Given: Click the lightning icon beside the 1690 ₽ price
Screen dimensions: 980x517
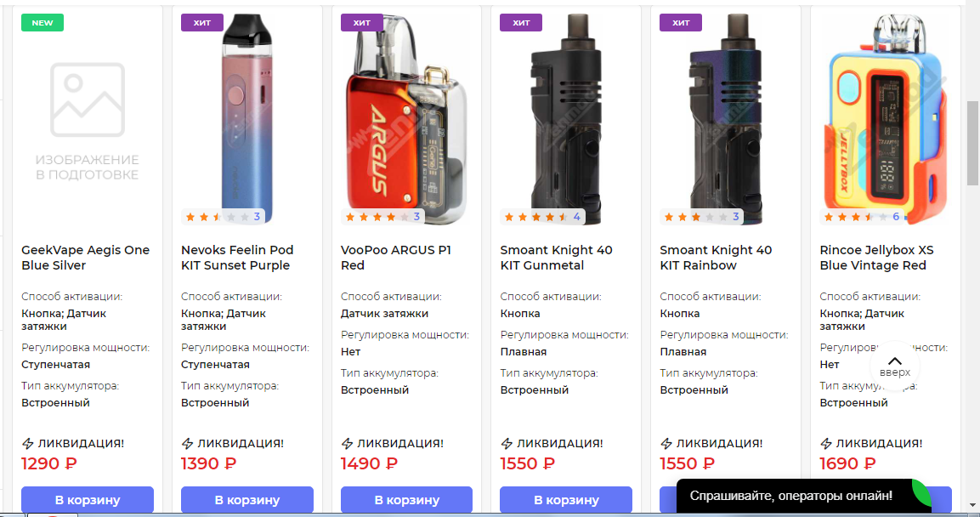Looking at the screenshot, I should pos(826,444).
